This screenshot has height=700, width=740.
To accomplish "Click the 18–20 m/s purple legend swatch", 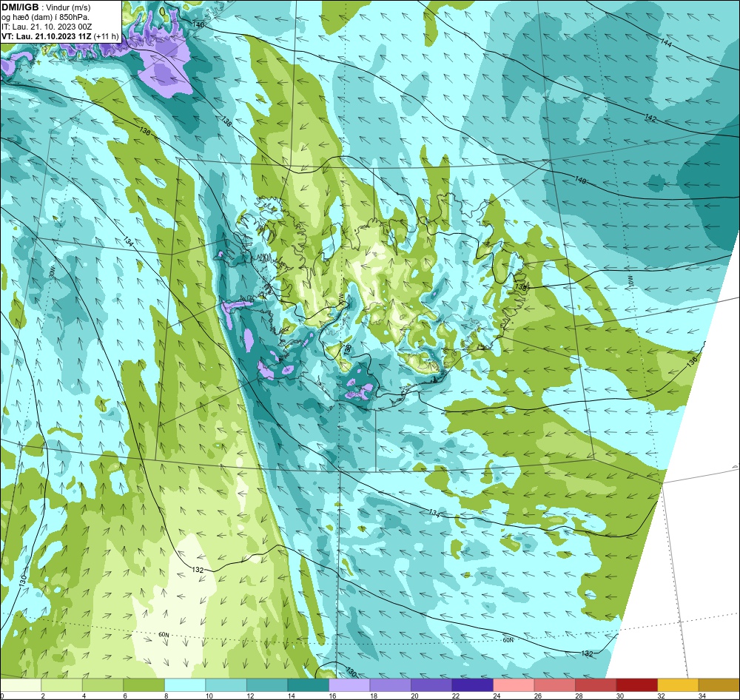I will 390,684.
